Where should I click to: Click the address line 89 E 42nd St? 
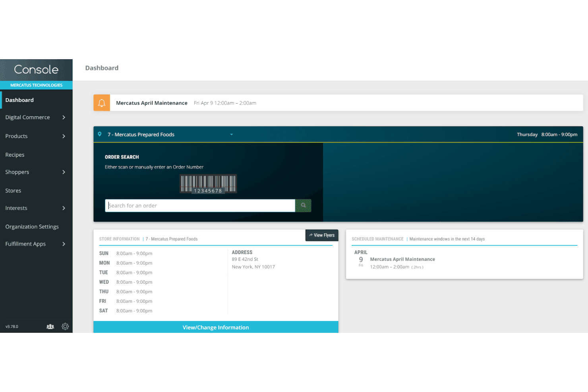[245, 259]
